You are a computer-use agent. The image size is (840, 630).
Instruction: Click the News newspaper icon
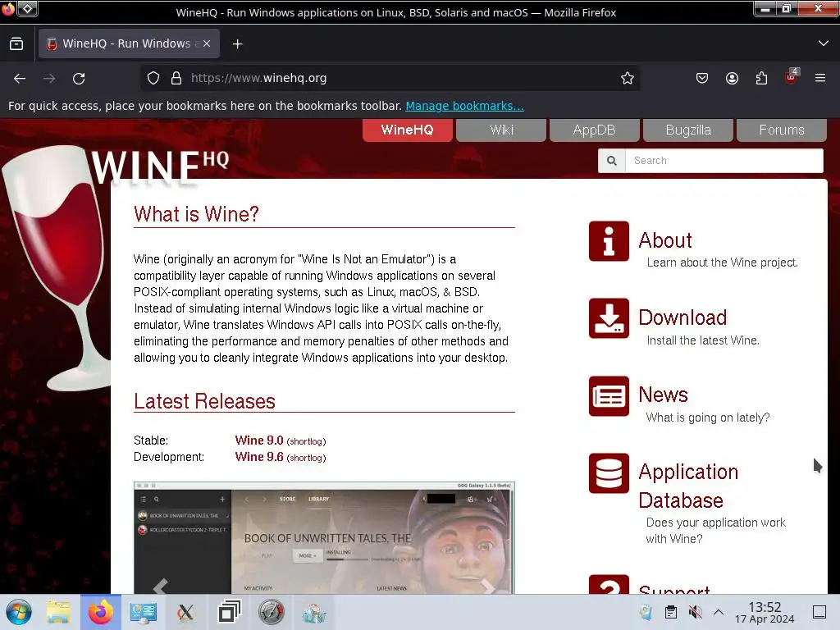click(x=609, y=396)
